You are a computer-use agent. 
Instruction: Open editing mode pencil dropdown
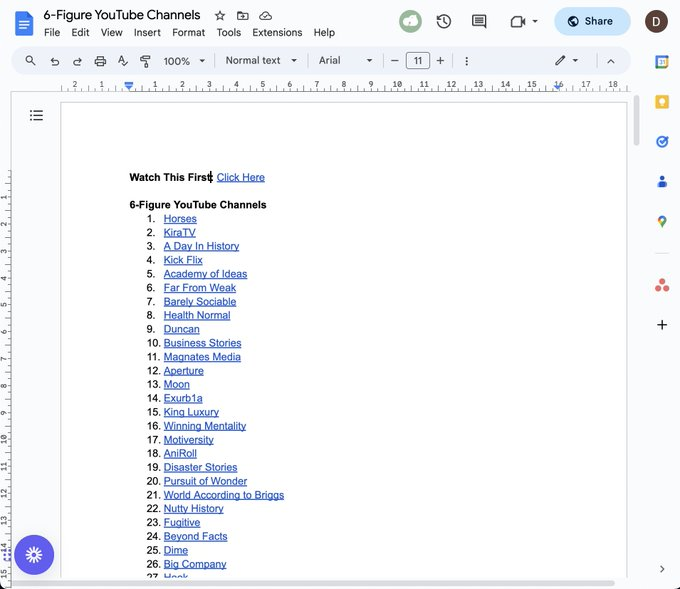point(566,61)
